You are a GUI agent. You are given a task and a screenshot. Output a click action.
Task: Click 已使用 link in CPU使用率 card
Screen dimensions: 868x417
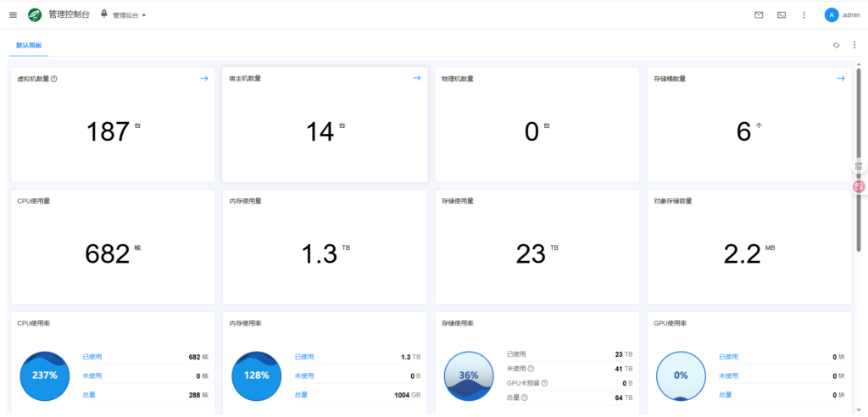[x=92, y=357]
